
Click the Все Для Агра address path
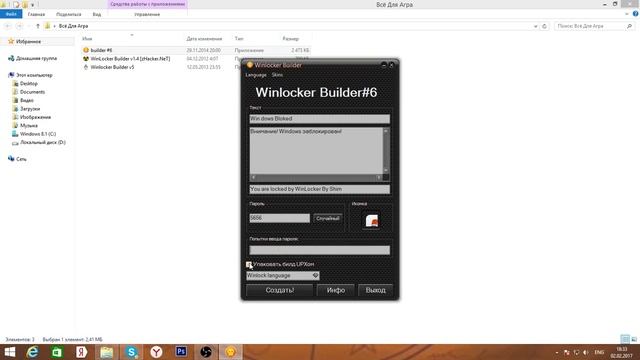coord(73,26)
